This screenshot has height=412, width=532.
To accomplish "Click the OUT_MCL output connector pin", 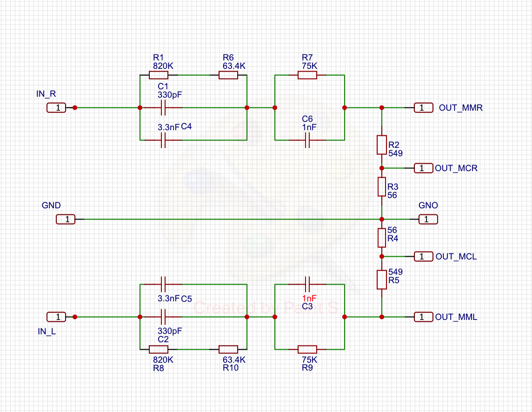I will coord(424,257).
